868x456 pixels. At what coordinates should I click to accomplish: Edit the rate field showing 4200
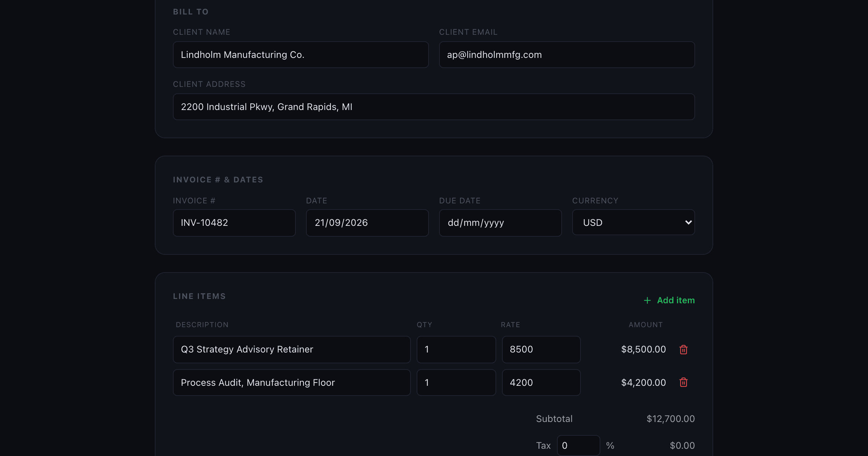[541, 383]
